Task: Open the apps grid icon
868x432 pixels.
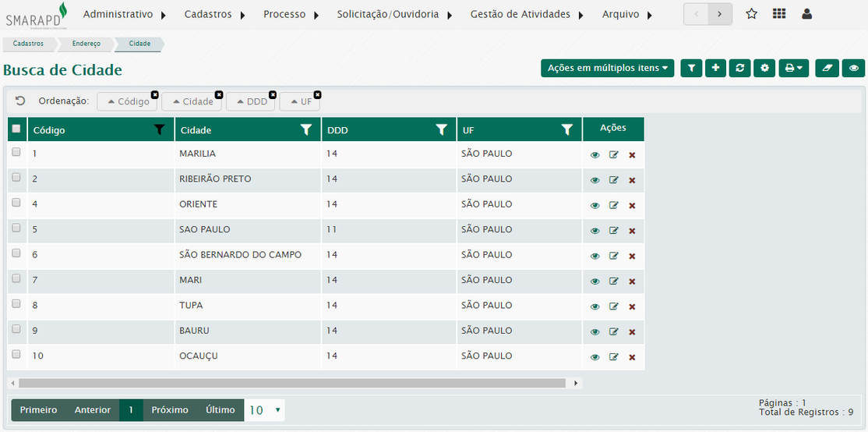Action: click(x=778, y=14)
